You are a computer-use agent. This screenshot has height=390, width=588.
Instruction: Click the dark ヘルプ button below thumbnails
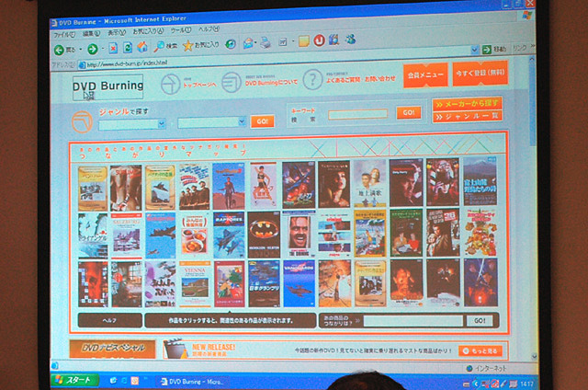click(110, 321)
